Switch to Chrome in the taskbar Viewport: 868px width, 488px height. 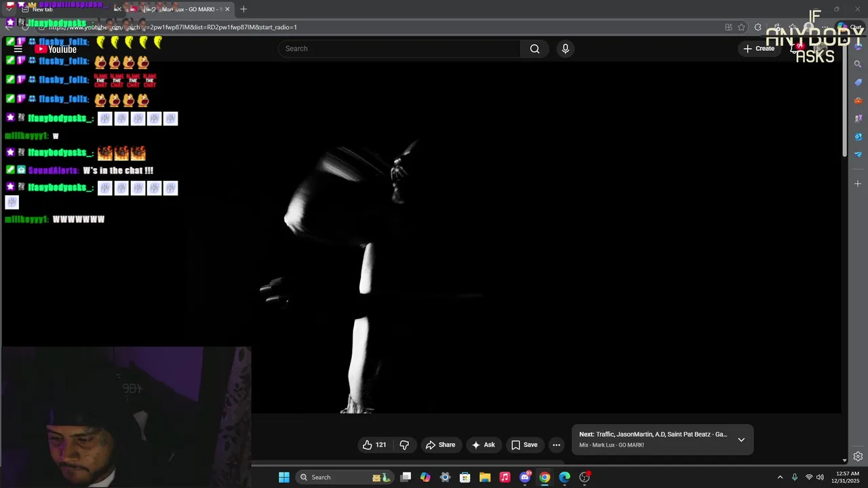(545, 477)
